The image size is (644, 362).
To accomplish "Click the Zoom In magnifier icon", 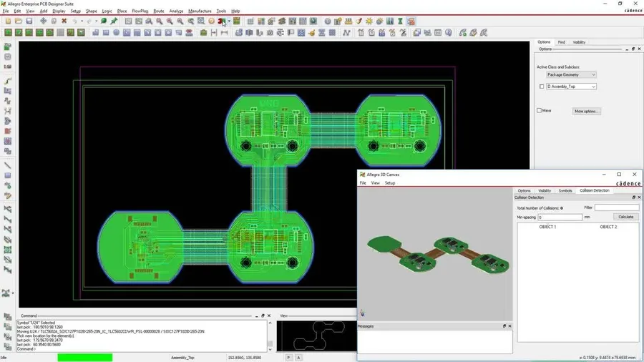I will (170, 21).
